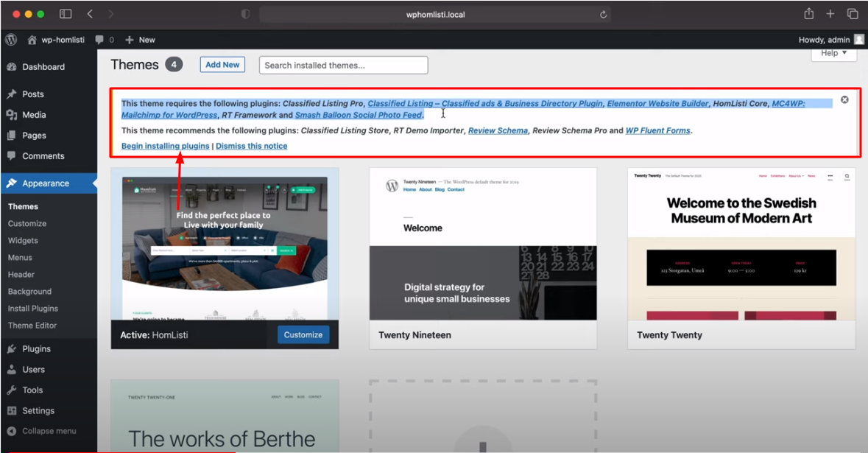This screenshot has height=453, width=868.
Task: Click Dismiss this notice link
Action: (x=252, y=146)
